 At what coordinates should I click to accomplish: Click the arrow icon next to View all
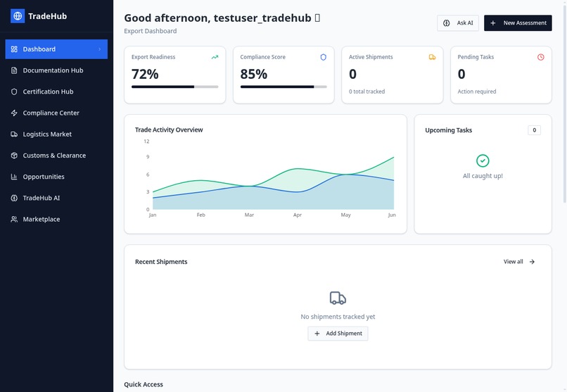[x=532, y=262]
